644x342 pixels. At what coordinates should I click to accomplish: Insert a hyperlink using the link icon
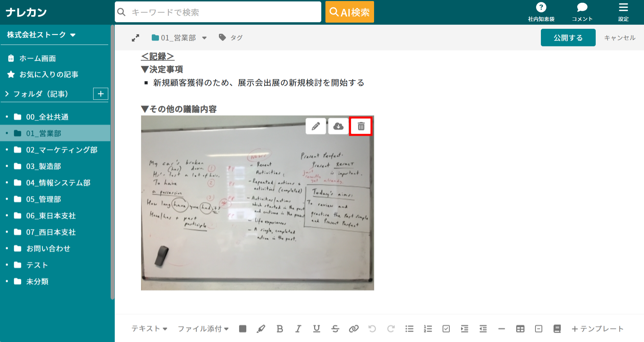pyautogui.click(x=354, y=329)
